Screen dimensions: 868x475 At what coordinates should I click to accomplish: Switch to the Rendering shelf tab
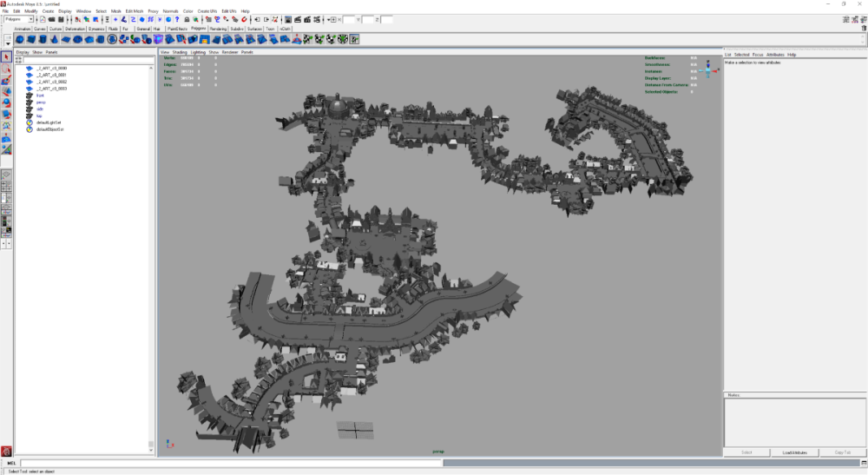click(x=218, y=29)
